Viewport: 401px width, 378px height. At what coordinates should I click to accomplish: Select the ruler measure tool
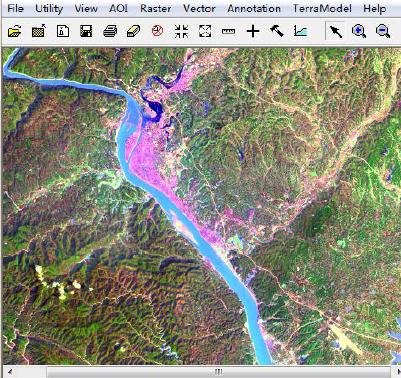pos(228,31)
